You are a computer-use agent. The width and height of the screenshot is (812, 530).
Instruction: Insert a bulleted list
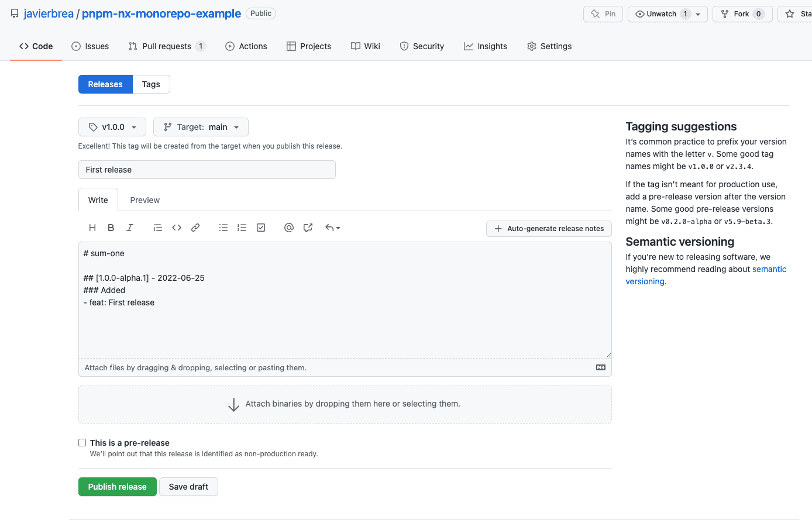pos(223,228)
